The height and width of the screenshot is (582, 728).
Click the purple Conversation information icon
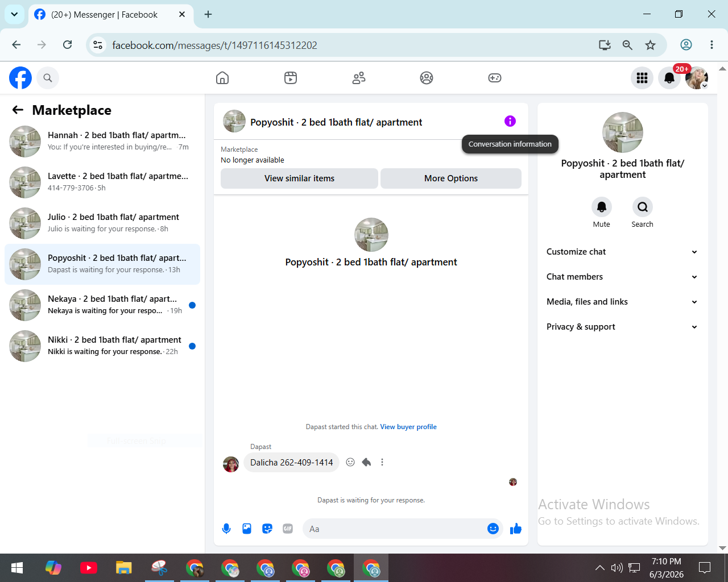pos(510,121)
